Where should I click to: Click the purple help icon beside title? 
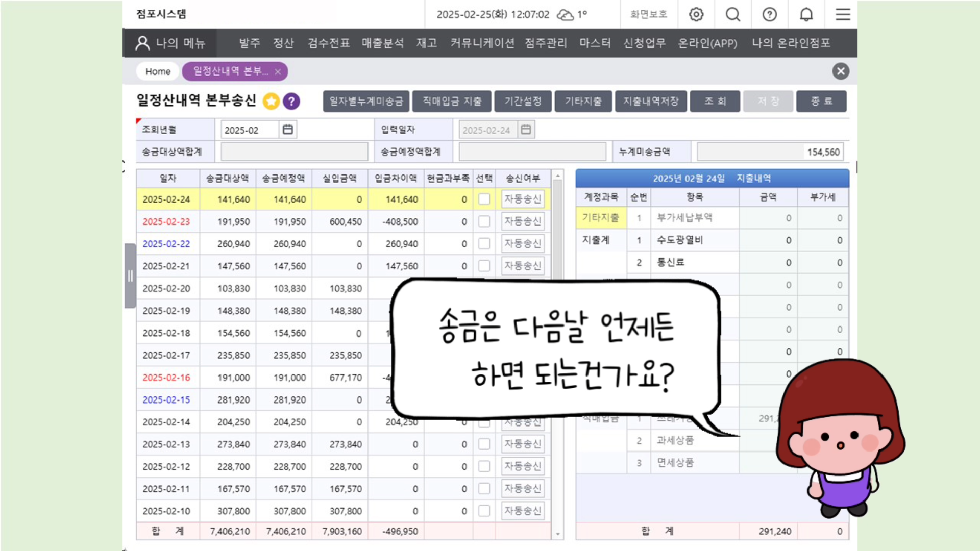click(291, 101)
